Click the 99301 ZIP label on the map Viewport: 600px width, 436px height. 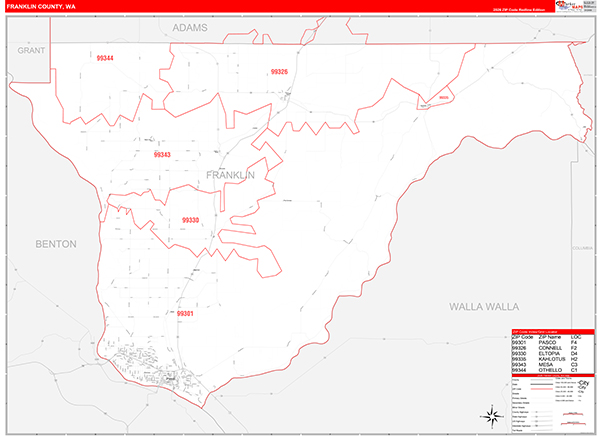(x=185, y=314)
